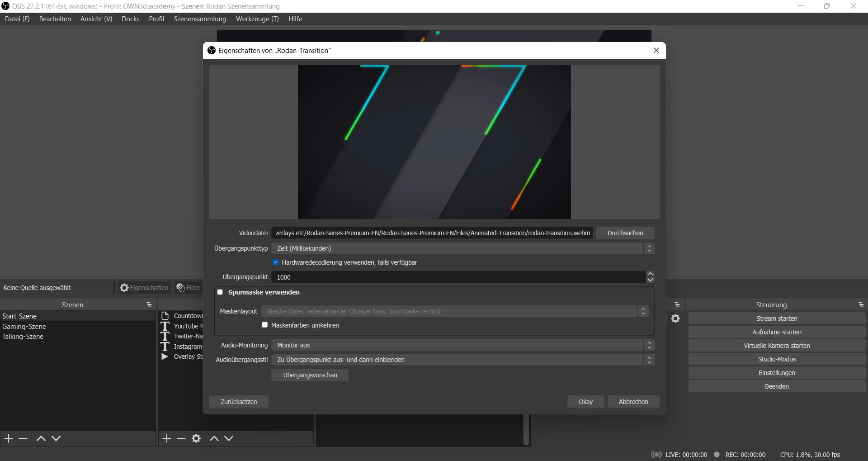Undock the Szenen panel

149,305
